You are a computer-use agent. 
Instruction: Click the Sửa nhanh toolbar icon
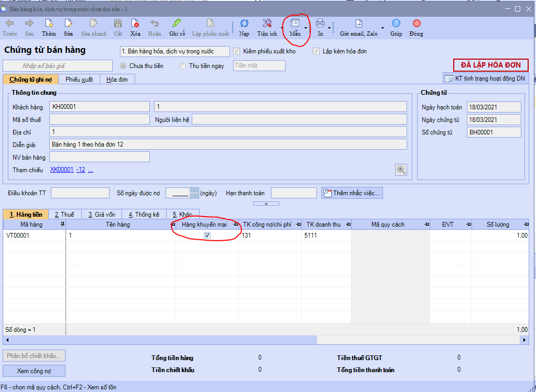click(94, 23)
